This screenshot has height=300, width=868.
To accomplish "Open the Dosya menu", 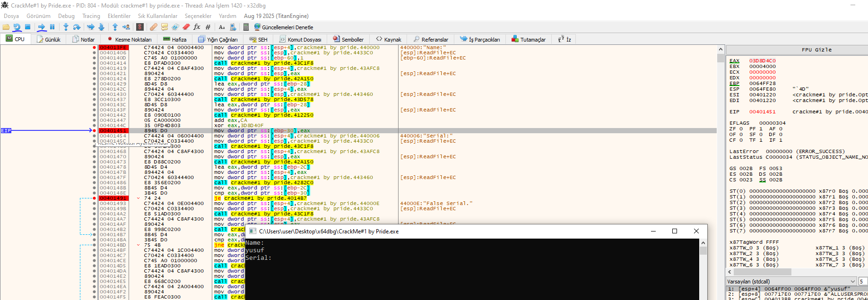I will pyautogui.click(x=11, y=16).
